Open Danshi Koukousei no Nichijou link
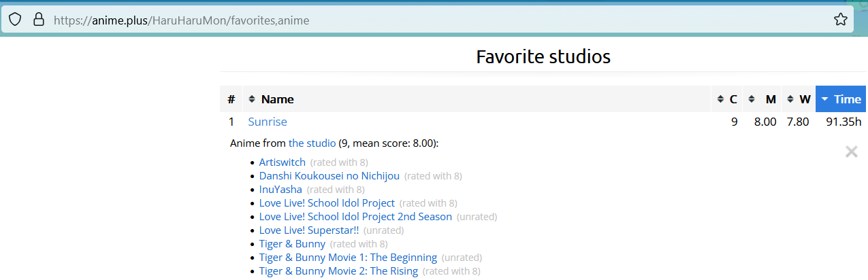Screen dimensions: 868x280 click(329, 176)
